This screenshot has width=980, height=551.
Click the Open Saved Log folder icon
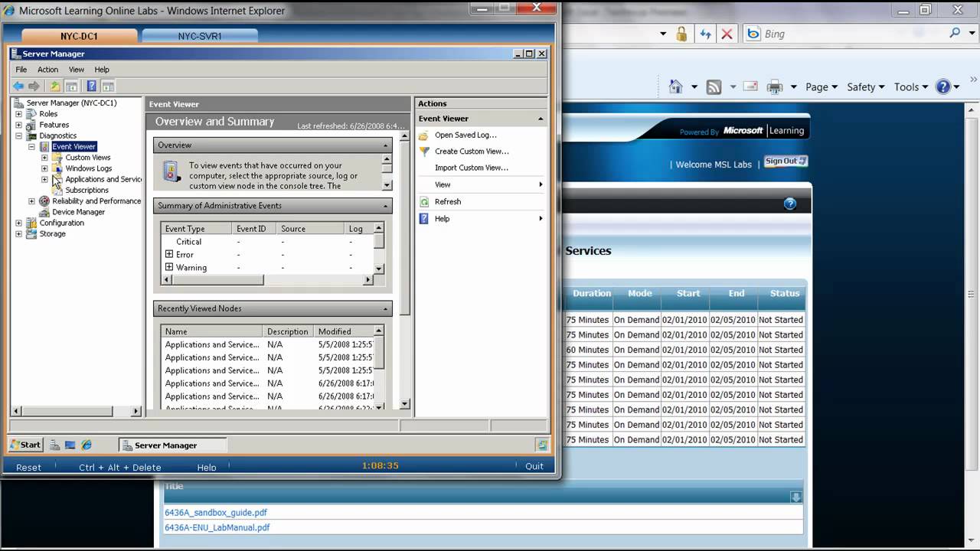coord(424,135)
